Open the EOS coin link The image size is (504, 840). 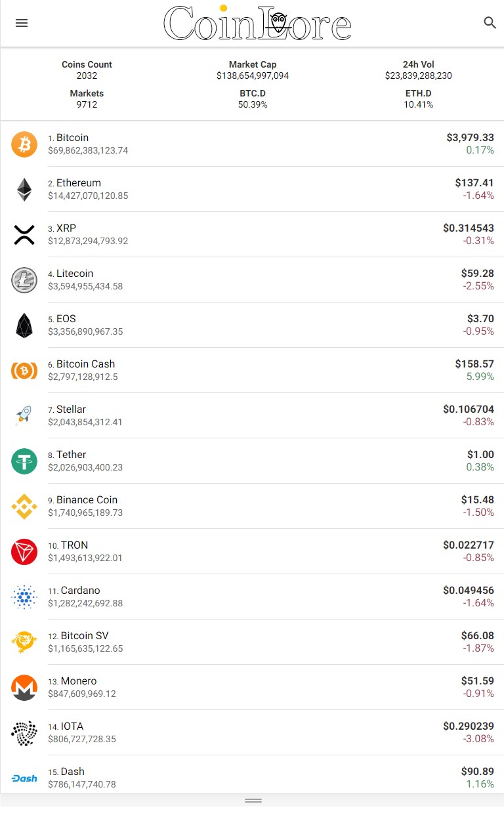(66, 319)
